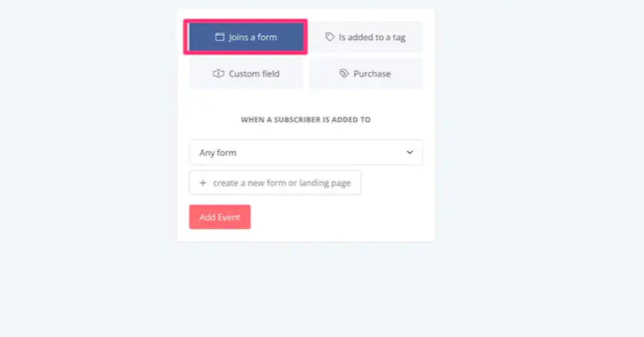Click the price-tag icon next to Purchase
Viewport: 644px width, 337px height.
344,74
